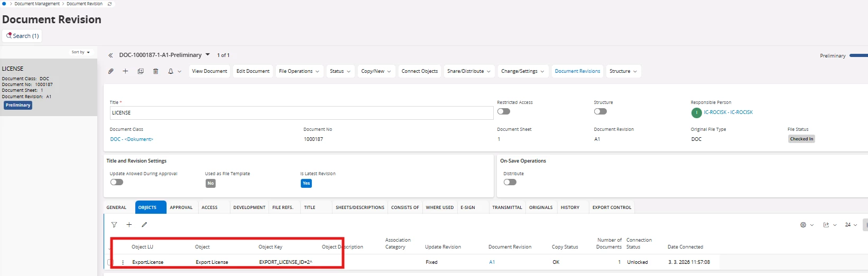Open the Copy/New dropdown
This screenshot has height=276, width=868.
(376, 71)
